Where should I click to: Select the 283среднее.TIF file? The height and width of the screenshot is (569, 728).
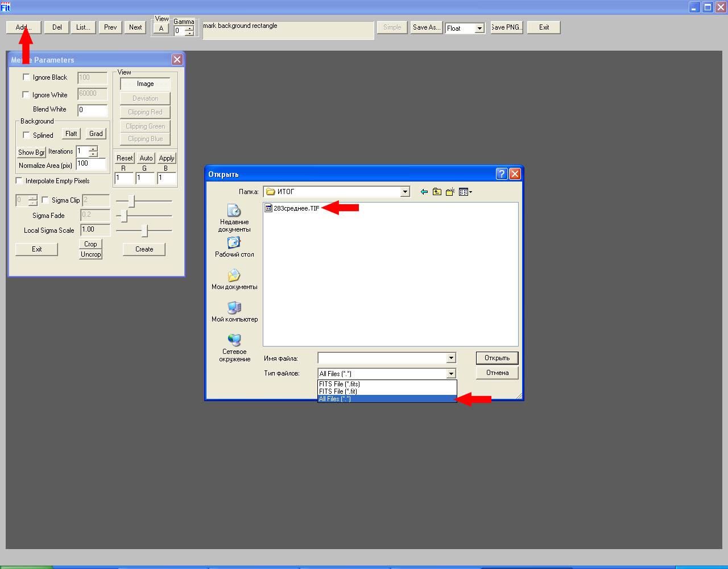pyautogui.click(x=296, y=208)
